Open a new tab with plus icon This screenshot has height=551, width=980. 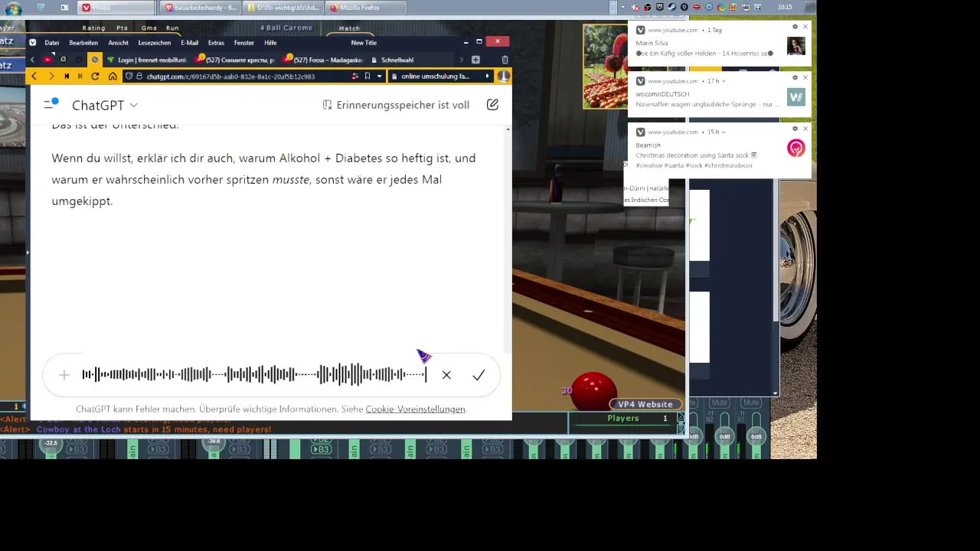tap(475, 60)
